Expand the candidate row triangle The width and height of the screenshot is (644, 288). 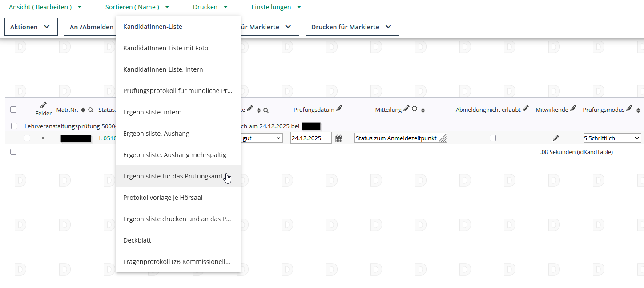[44, 138]
